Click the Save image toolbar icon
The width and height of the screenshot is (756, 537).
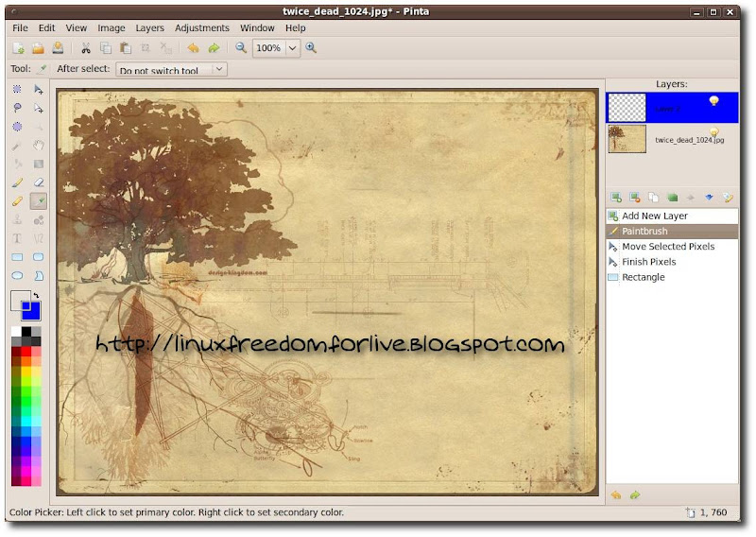[x=58, y=48]
